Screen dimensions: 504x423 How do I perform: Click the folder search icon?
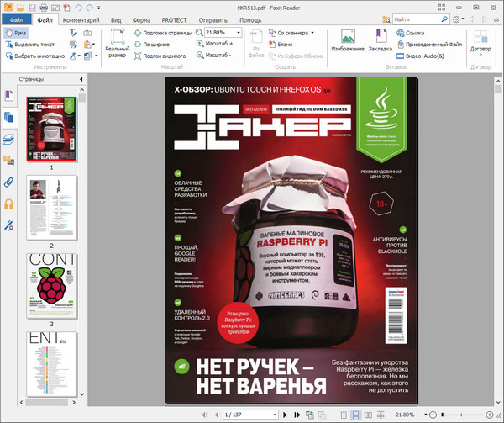coord(386,19)
